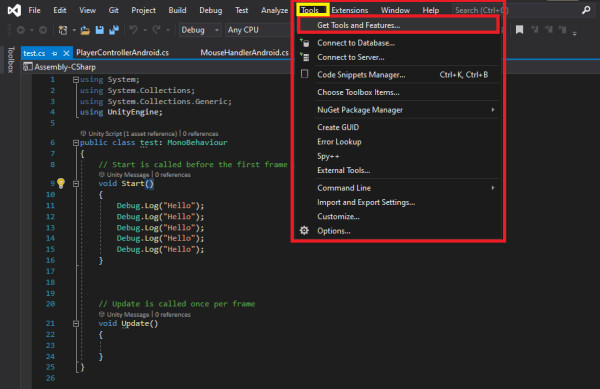The height and width of the screenshot is (389, 600).
Task: Click the Connect to Database icon
Action: point(305,43)
